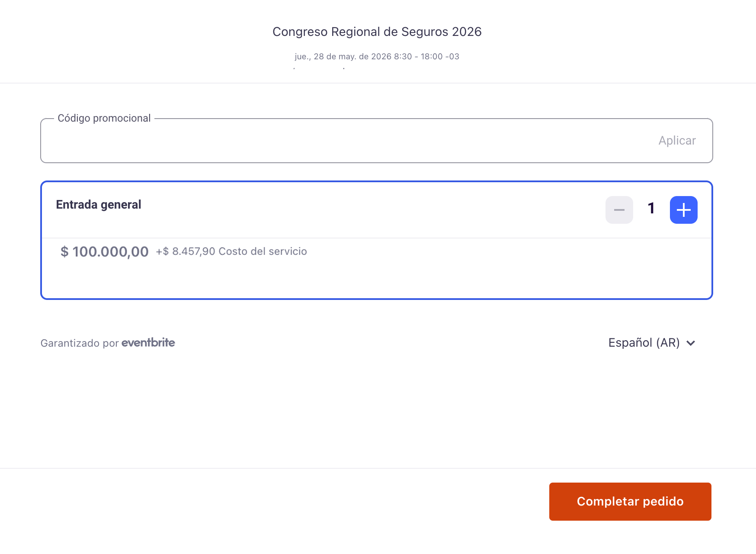The image size is (756, 554).
Task: Click the 18:00 -03 end time text
Action: point(440,57)
